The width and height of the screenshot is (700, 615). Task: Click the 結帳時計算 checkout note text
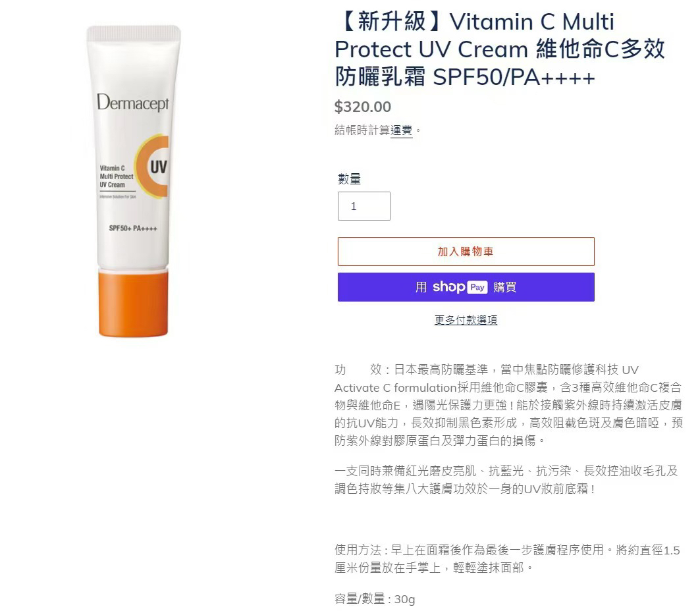pyautogui.click(x=362, y=130)
